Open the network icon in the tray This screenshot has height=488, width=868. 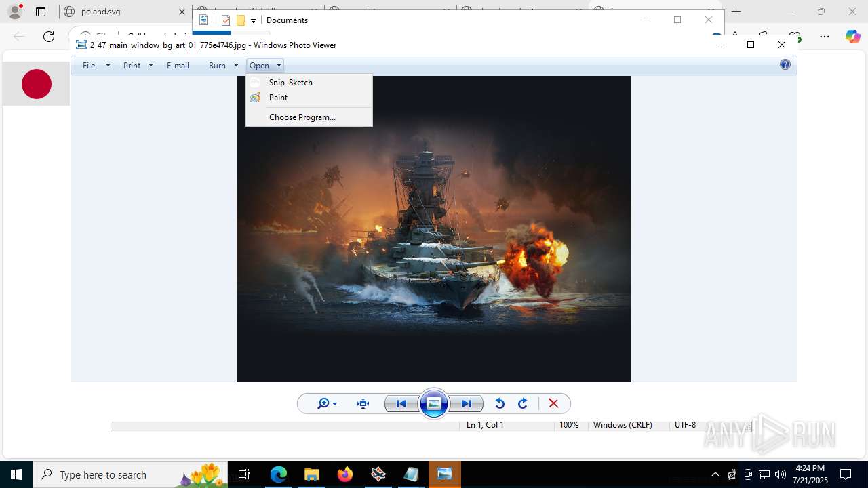click(x=764, y=474)
